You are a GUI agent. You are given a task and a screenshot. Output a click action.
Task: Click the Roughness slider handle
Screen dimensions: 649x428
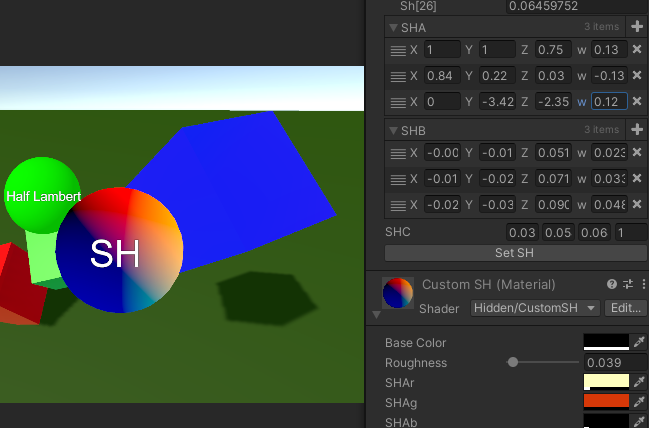coord(513,362)
